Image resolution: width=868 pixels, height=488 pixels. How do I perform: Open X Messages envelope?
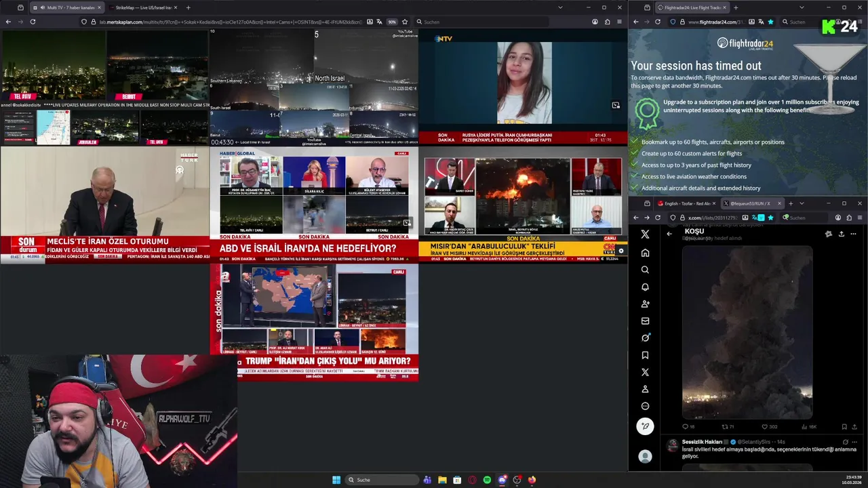pos(645,321)
